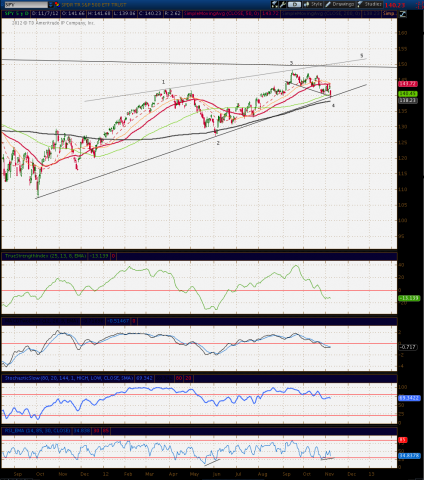Image resolution: width=424 pixels, height=480 pixels.
Task: Open the symbol selector dropdown arrow
Action: 51,5
